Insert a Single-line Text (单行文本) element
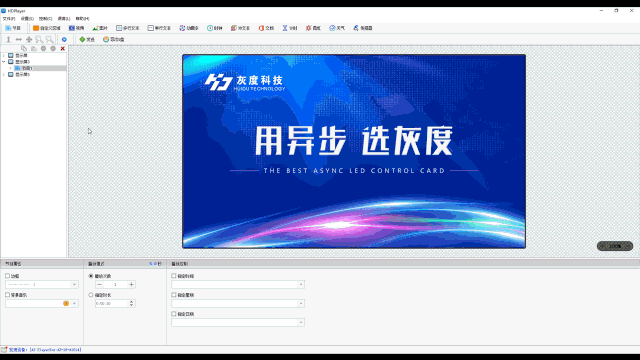The height and width of the screenshot is (360, 640). click(x=159, y=28)
